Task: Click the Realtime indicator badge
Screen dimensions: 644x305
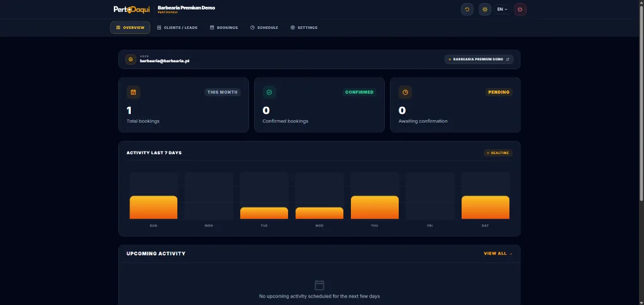Action: (498, 153)
